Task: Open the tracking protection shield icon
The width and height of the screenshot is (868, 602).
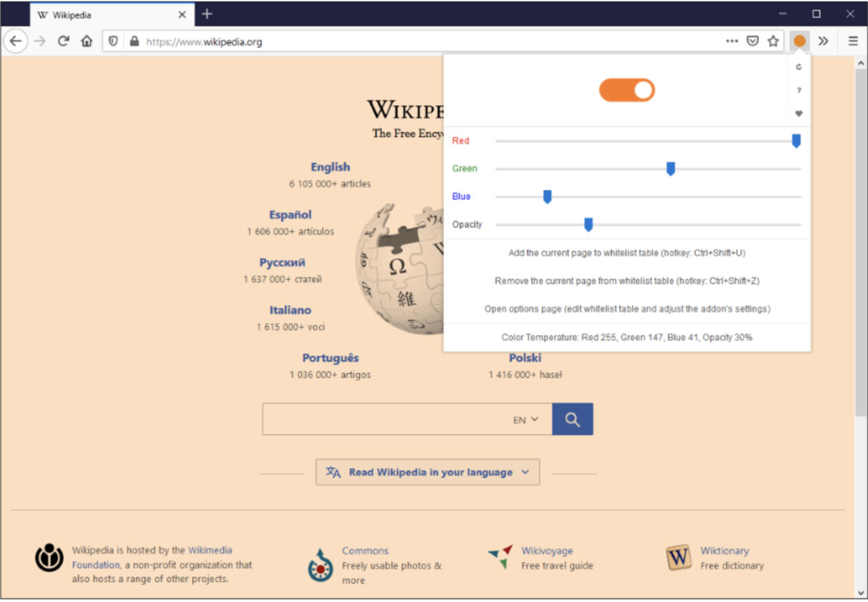Action: pyautogui.click(x=113, y=42)
